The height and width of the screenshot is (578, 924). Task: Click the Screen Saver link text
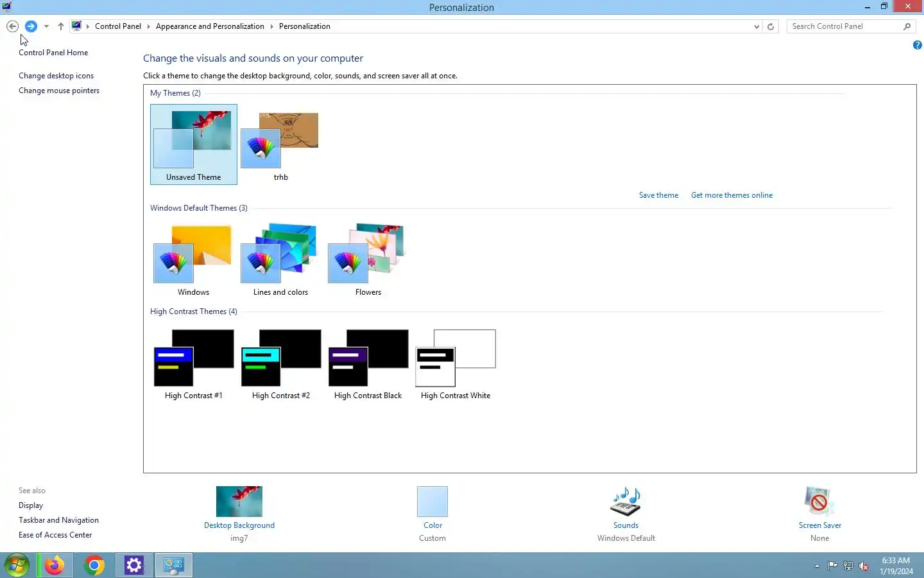819,525
